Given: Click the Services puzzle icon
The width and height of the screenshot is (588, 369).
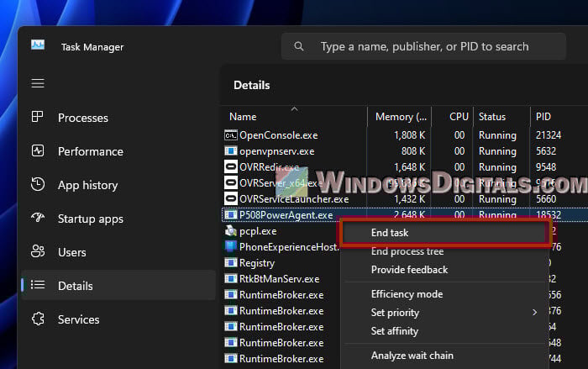Looking at the screenshot, I should pyautogui.click(x=38, y=319).
